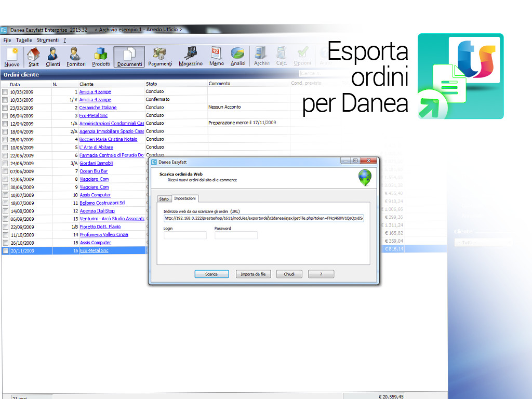
Task: Tick checkbox for 07/06/2009 Ocean Blu Bar
Action: (5, 171)
